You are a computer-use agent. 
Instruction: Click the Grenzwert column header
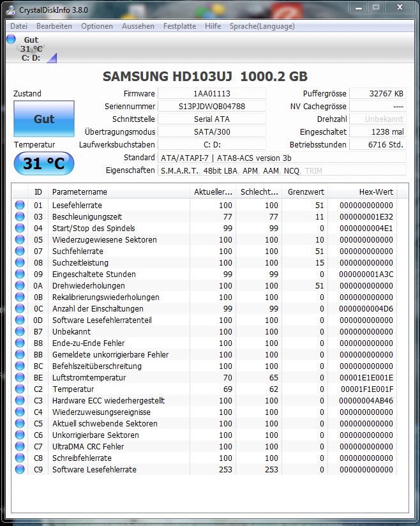(x=305, y=192)
